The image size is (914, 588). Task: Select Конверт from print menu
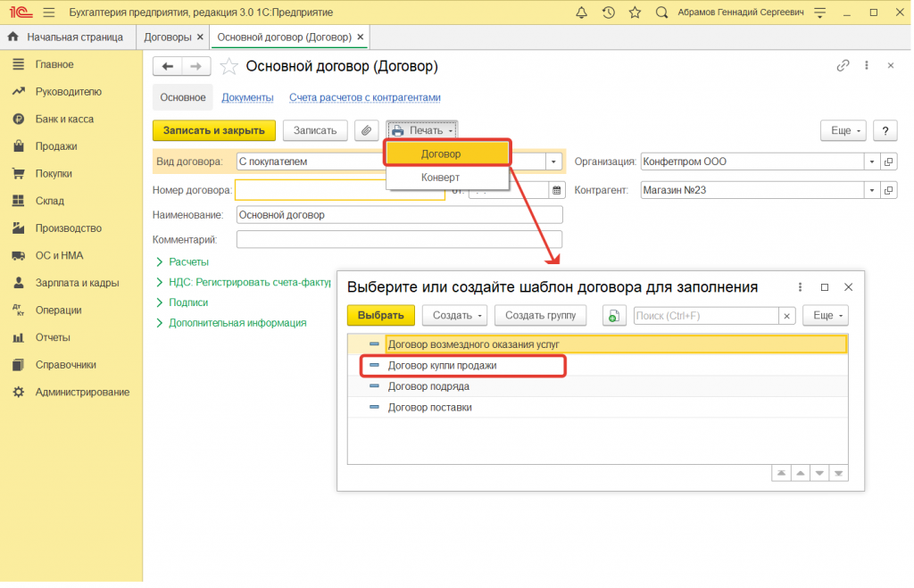tap(441, 178)
